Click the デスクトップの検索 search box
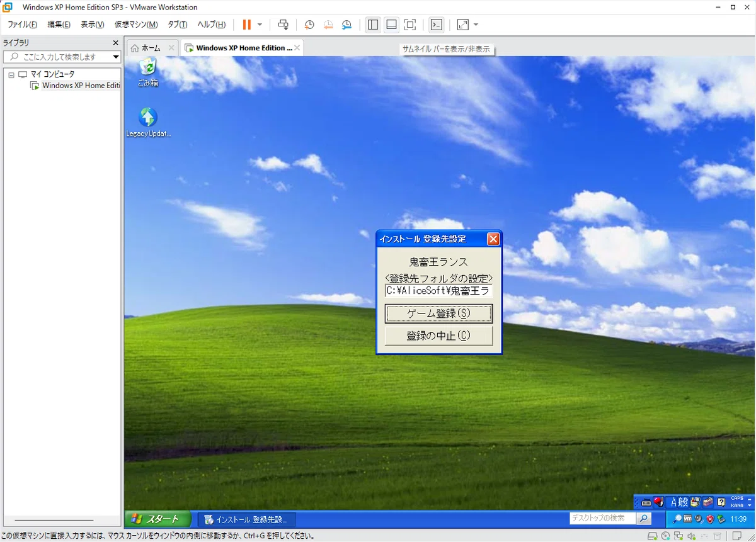The width and height of the screenshot is (756, 542). tap(602, 519)
